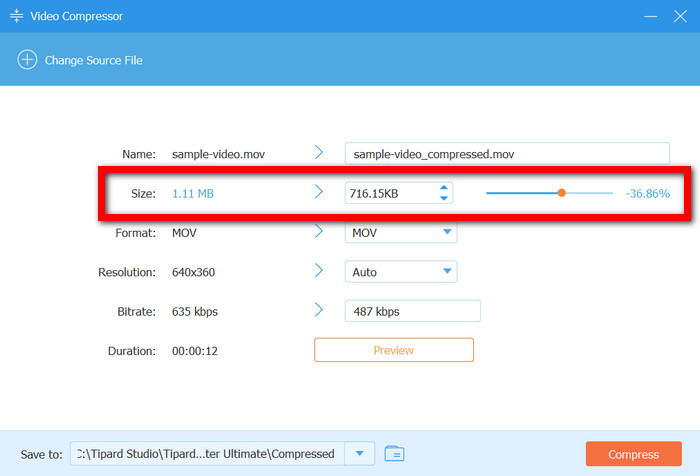Click the sample-video_compressed.mov name field
This screenshot has width=700, height=476.
pyautogui.click(x=506, y=154)
